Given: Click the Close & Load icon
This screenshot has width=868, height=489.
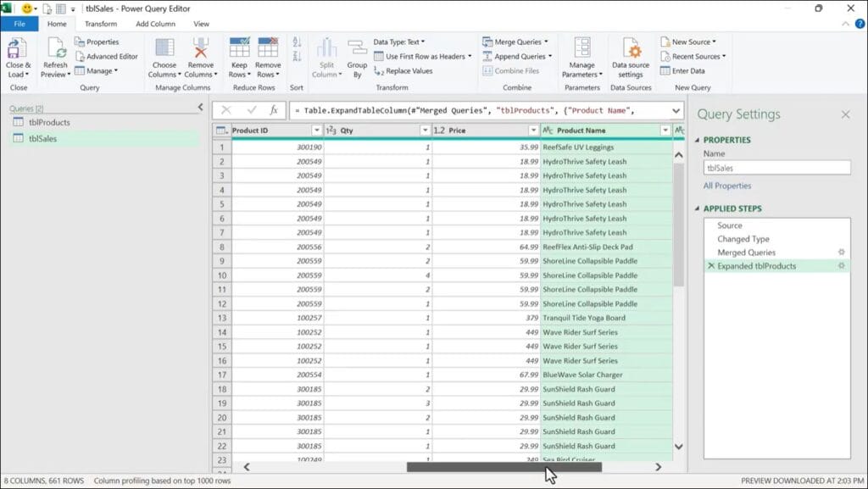Looking at the screenshot, I should point(16,49).
